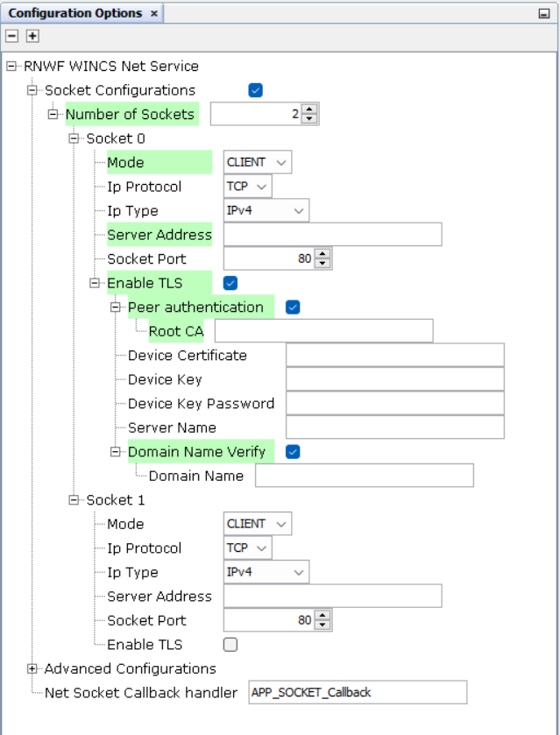Increase the Number of Sockets value
The image size is (560, 735).
click(x=309, y=110)
